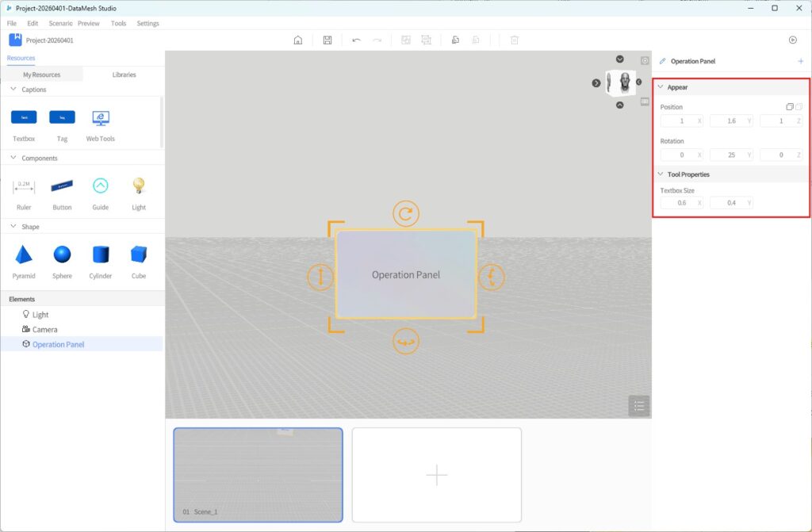Click the Undo arrow in the toolbar
Image resolution: width=812 pixels, height=532 pixels.
tap(357, 40)
